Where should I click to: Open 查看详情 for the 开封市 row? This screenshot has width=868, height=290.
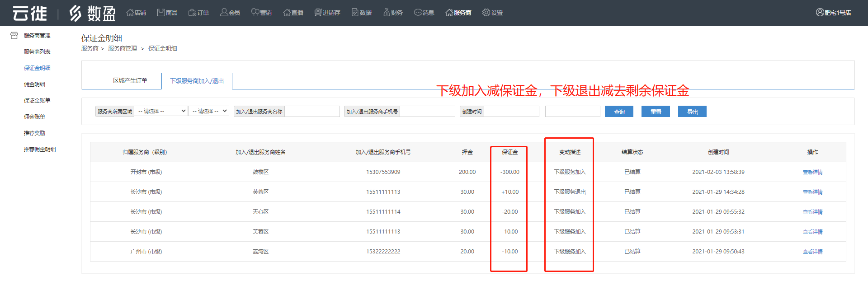[812, 172]
